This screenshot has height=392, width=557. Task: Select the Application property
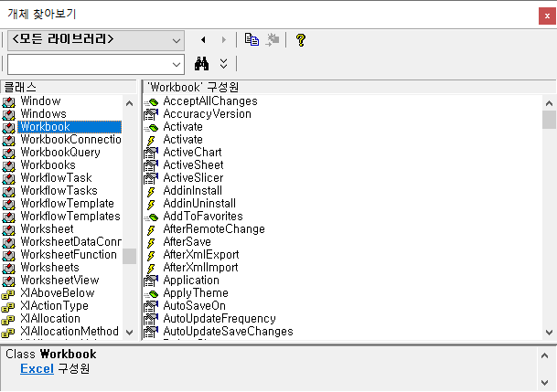[x=191, y=280]
